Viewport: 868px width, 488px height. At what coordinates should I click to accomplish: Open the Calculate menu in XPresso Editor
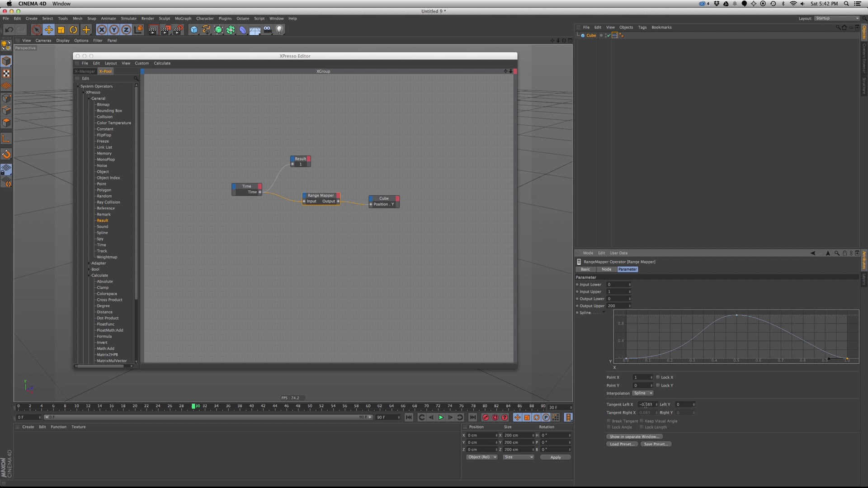pyautogui.click(x=162, y=63)
